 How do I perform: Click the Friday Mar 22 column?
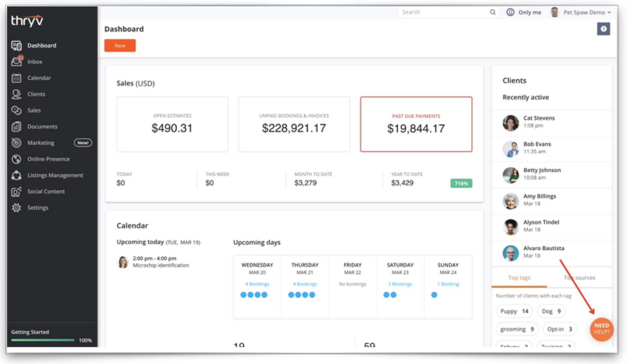pos(352,287)
